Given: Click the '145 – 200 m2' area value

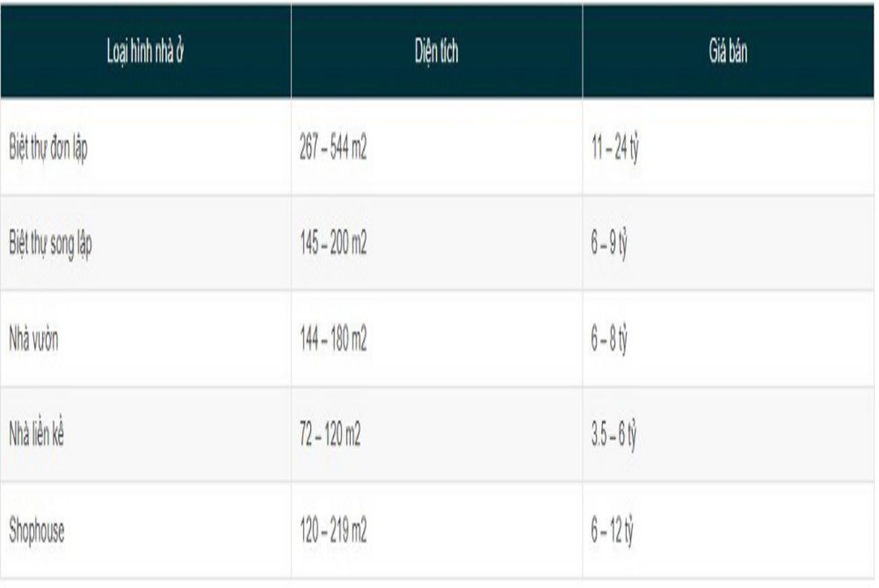Looking at the screenshot, I should pos(333,244).
